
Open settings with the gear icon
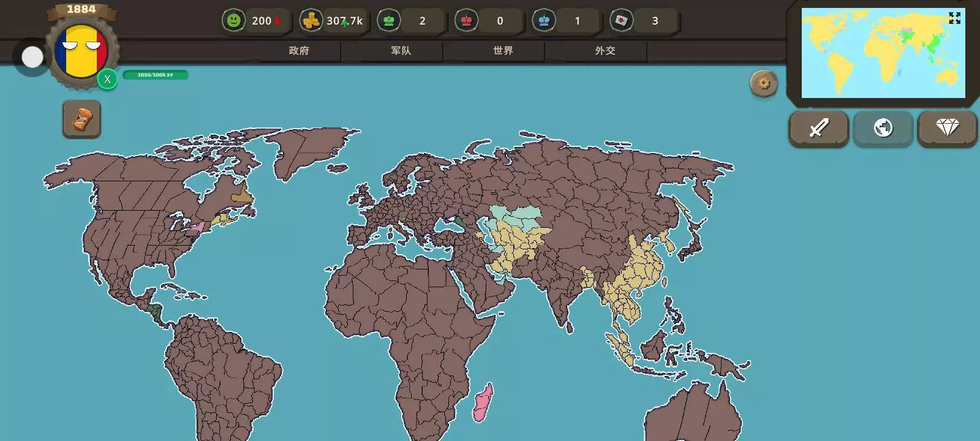pos(763,83)
